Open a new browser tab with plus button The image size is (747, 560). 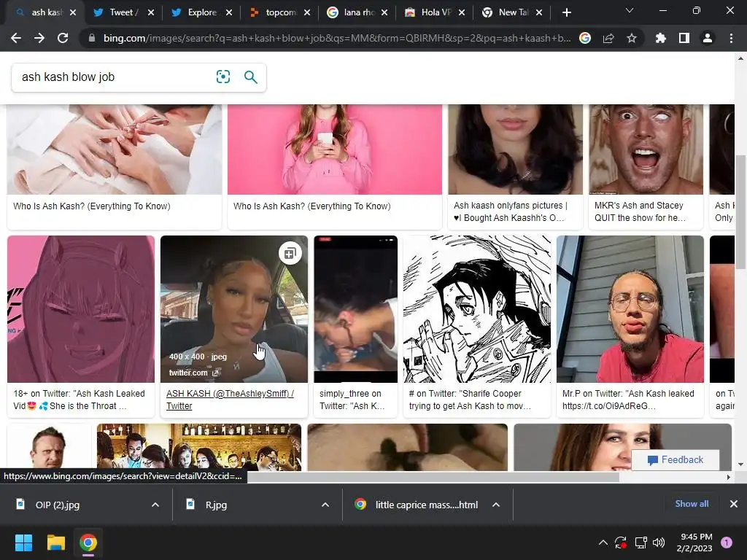pos(566,12)
